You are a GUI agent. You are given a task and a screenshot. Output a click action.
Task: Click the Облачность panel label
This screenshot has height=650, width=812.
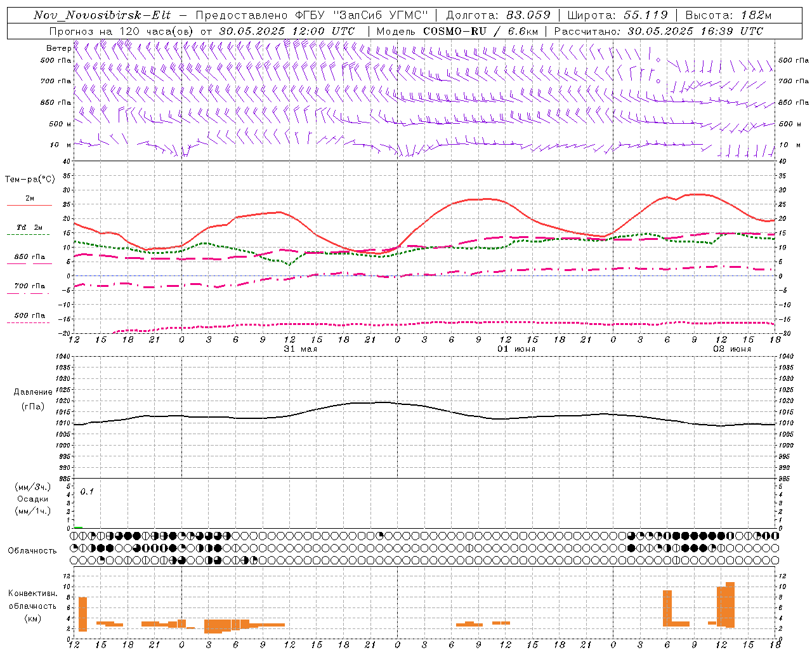[32, 551]
